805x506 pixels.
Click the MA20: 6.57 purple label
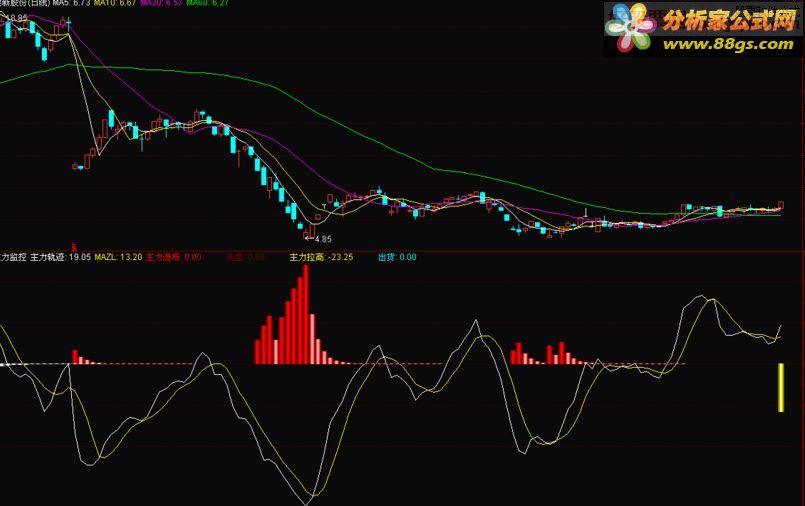161,3
